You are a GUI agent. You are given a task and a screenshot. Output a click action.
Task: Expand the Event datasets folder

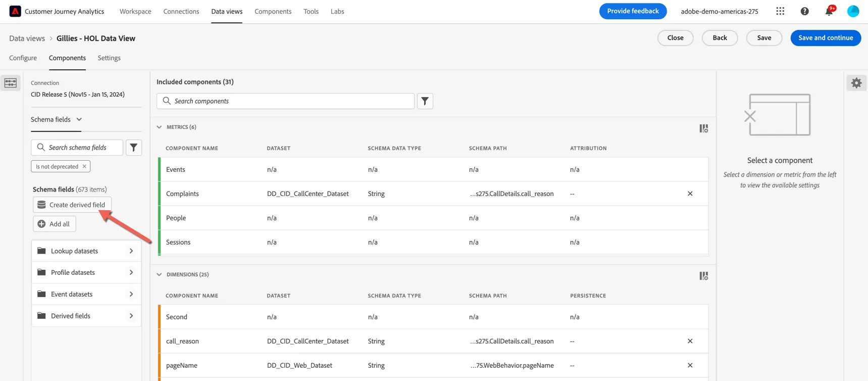[x=86, y=294]
